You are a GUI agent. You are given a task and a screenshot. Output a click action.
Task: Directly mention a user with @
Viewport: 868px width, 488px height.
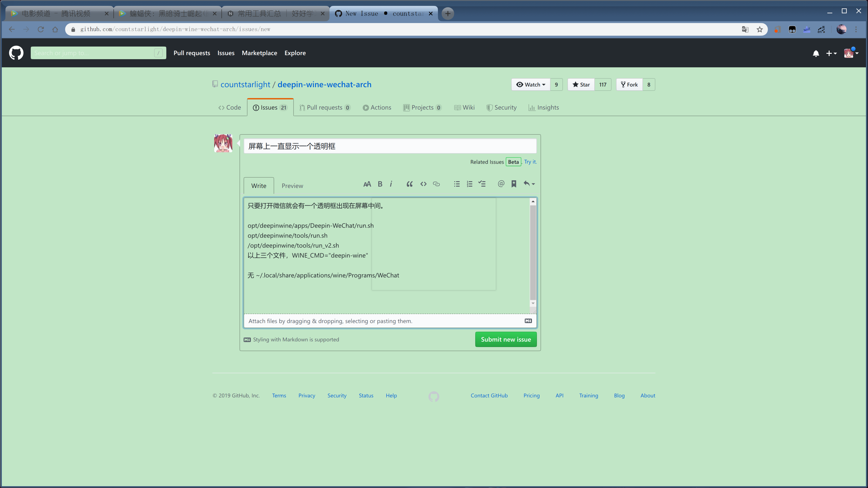click(501, 184)
